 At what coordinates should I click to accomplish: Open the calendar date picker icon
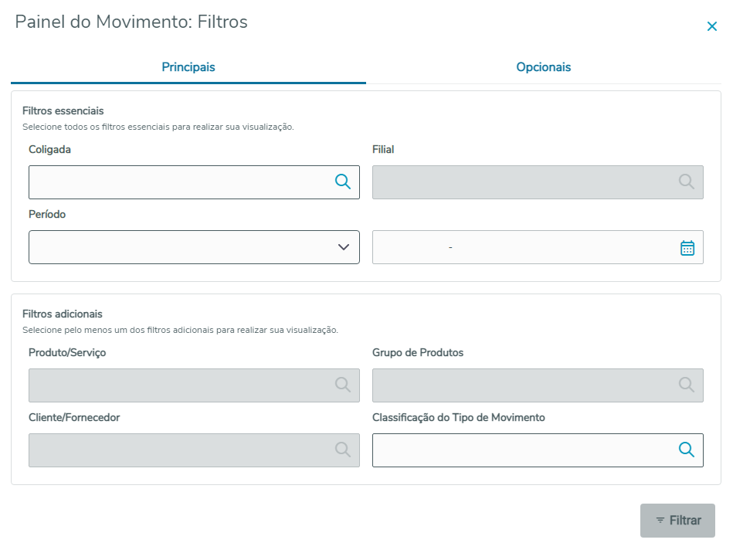click(x=687, y=248)
